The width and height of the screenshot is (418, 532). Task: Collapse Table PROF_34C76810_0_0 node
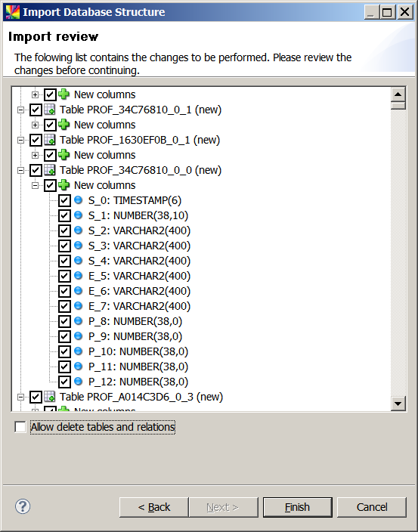pyautogui.click(x=21, y=170)
